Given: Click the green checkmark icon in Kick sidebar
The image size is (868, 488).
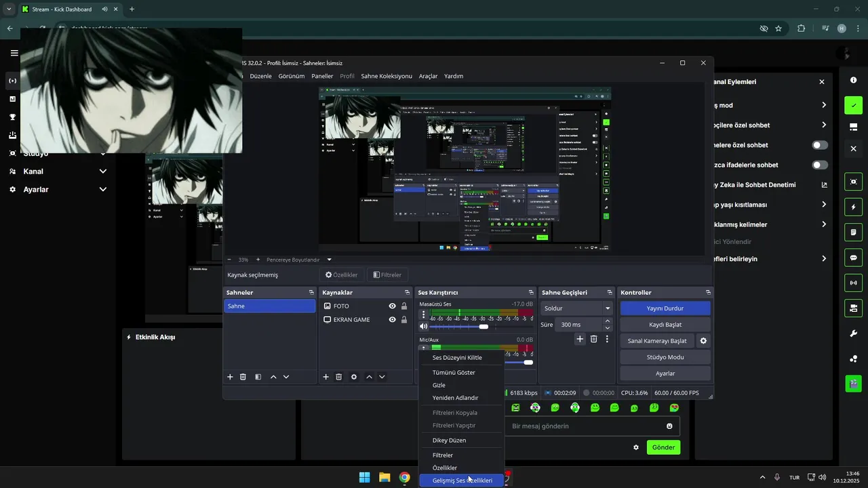Looking at the screenshot, I should [853, 105].
